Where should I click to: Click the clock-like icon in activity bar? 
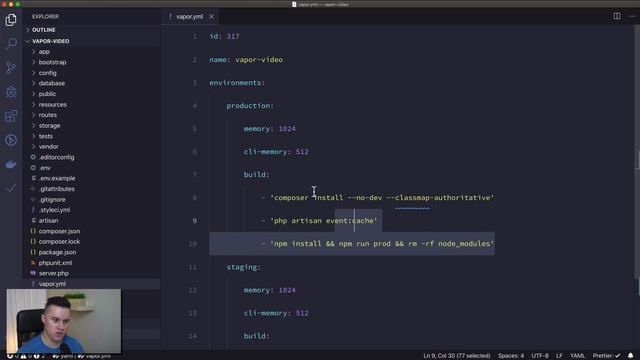11,140
